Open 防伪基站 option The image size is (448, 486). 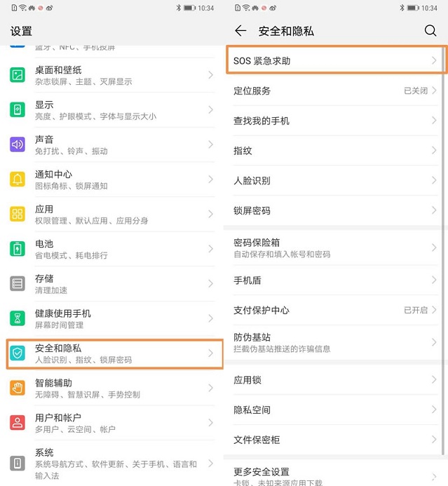[335, 342]
